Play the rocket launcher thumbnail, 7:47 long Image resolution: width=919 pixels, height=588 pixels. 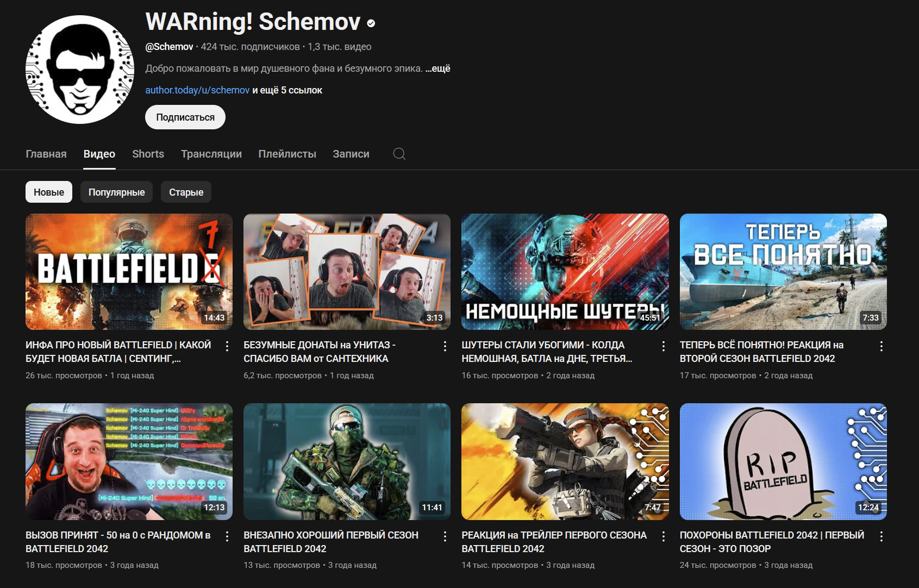tap(565, 461)
